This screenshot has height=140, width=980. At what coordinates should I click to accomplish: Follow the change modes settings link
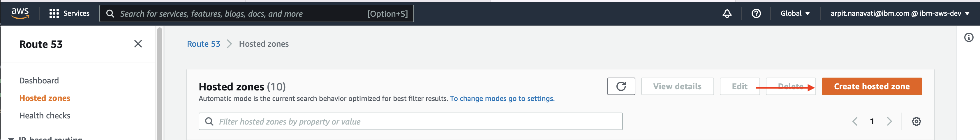502,99
